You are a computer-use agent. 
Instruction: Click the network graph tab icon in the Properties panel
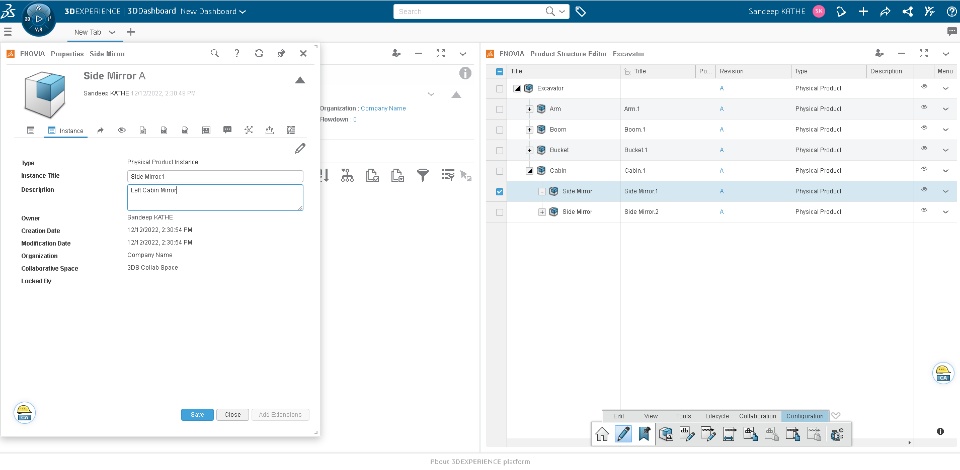tap(248, 130)
